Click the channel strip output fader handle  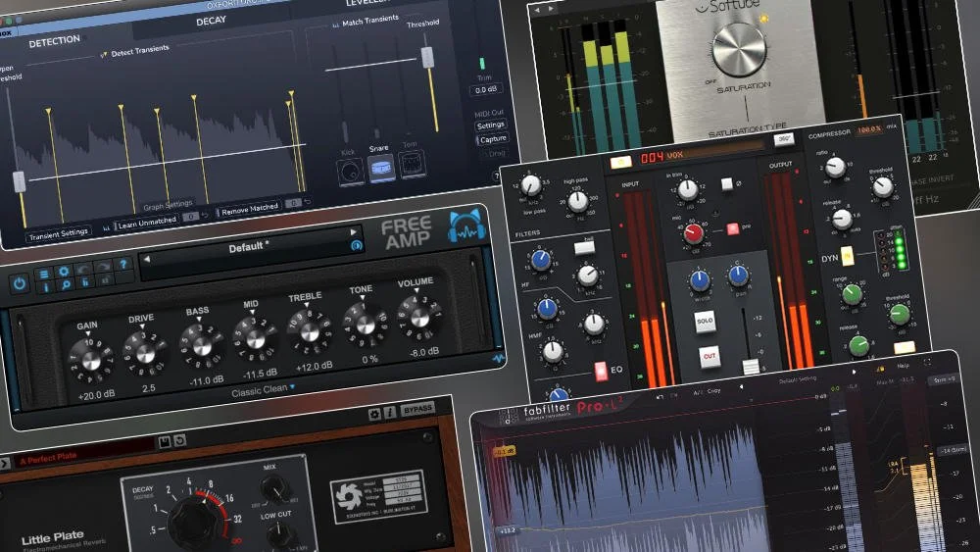click(751, 367)
